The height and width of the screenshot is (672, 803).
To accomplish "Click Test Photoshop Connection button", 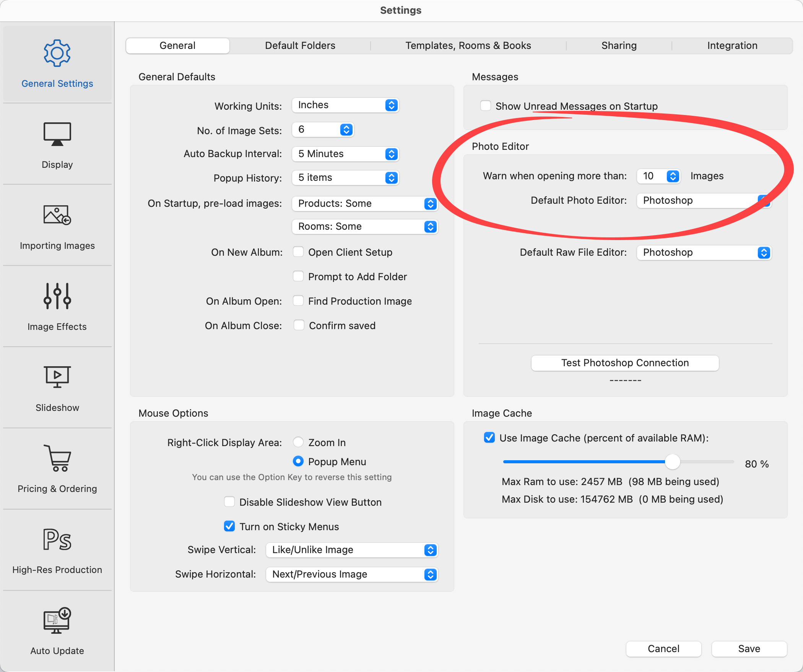I will (x=625, y=363).
